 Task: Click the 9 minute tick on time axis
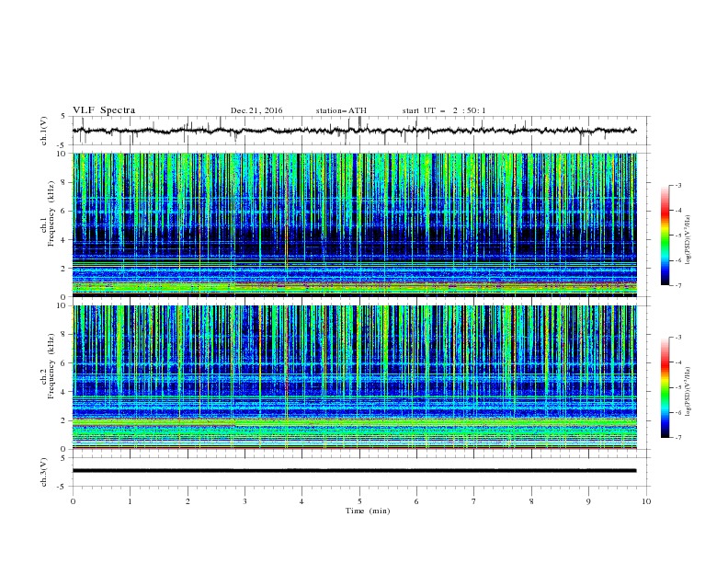[x=588, y=501]
